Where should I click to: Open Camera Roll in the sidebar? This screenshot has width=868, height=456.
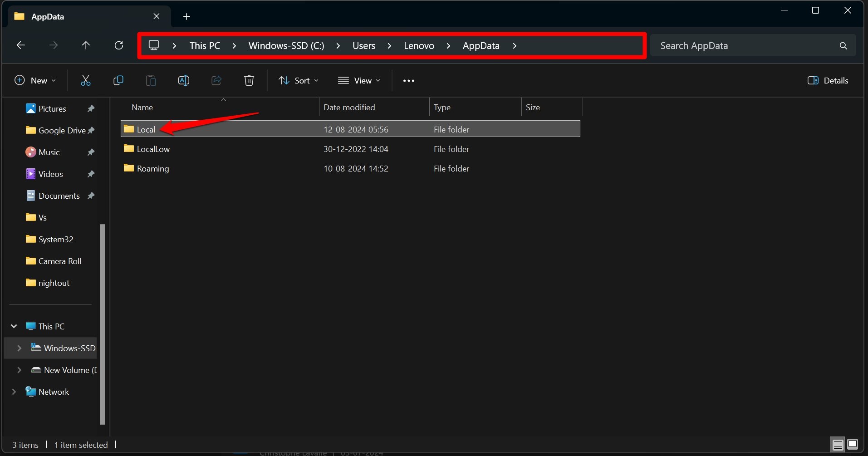coord(60,261)
